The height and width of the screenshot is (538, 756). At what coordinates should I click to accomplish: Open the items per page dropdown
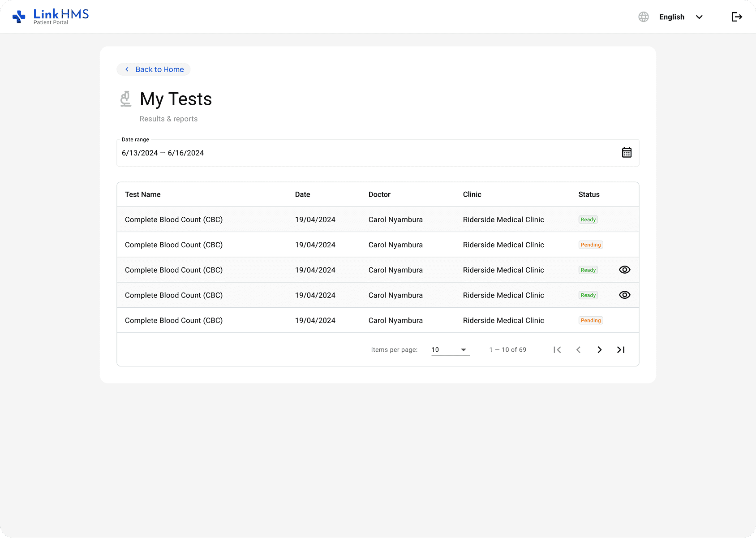coord(450,350)
